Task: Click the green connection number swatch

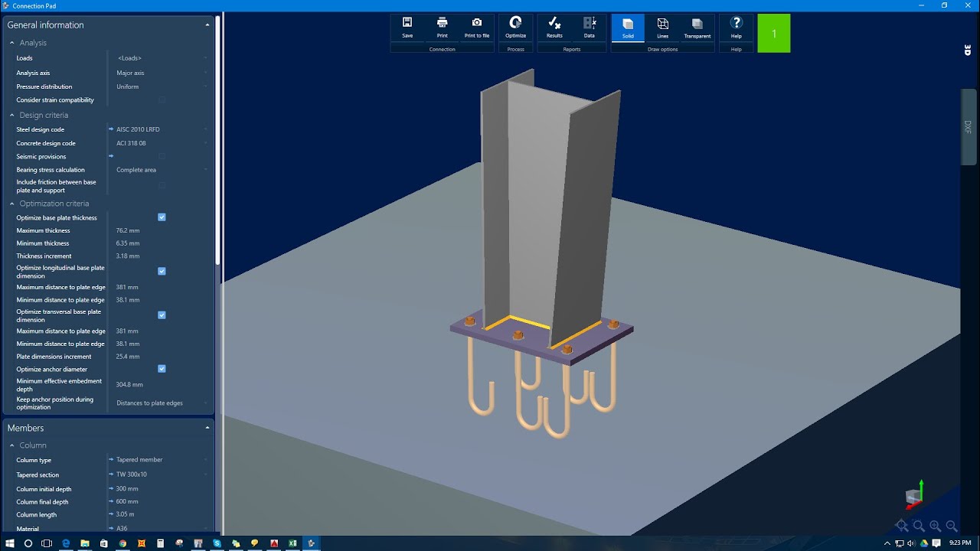Action: 773,33
